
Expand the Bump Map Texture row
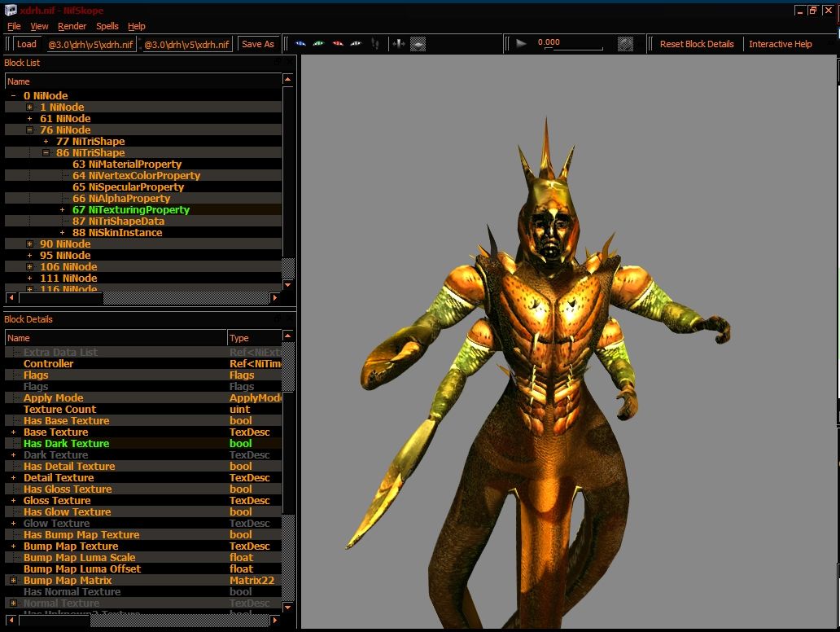click(13, 546)
